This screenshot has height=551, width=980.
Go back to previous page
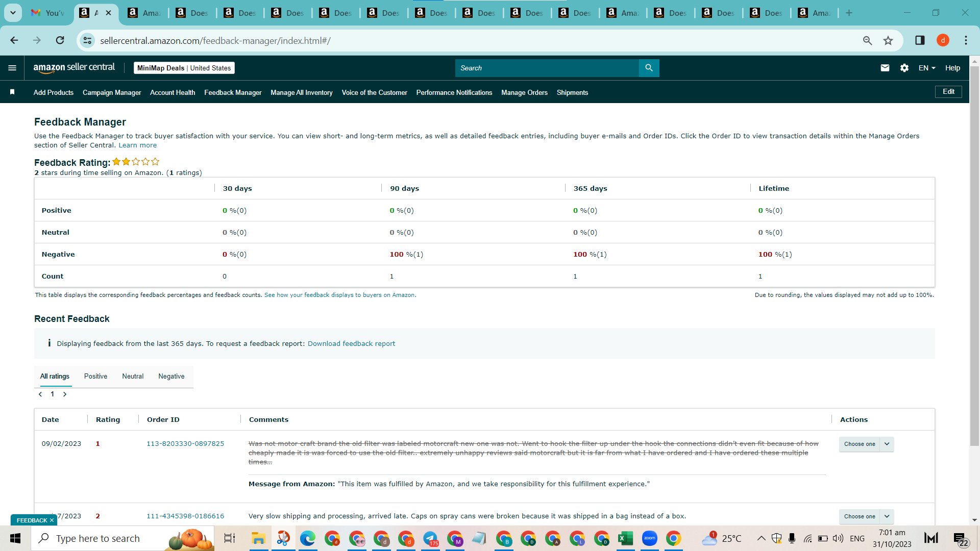[14, 40]
